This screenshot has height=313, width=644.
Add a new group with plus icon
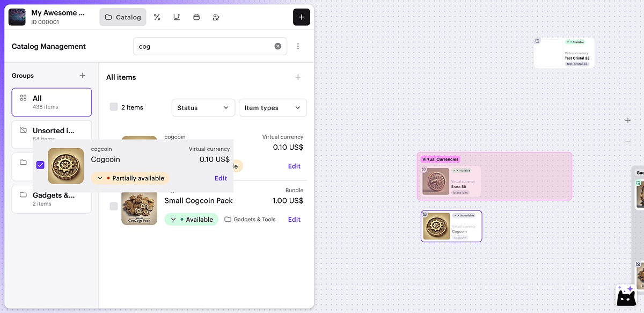point(82,76)
